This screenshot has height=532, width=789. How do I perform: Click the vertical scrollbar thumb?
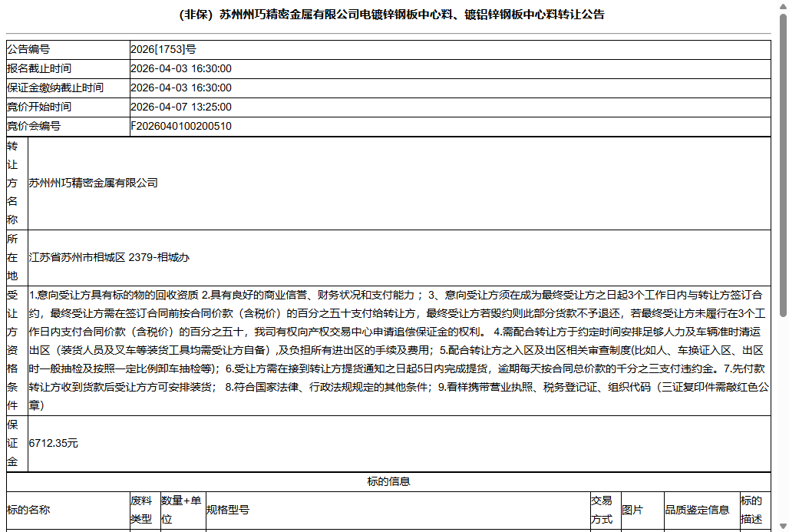click(783, 165)
